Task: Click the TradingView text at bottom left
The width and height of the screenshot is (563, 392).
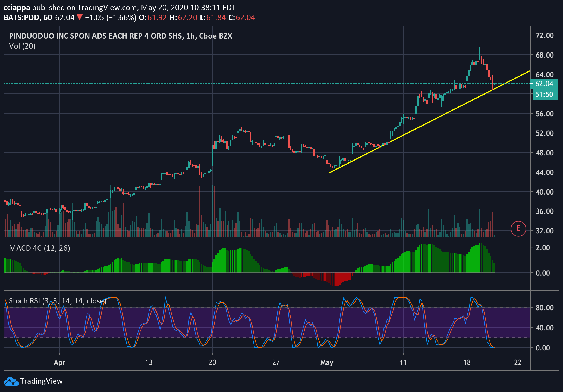Action: pyautogui.click(x=41, y=381)
